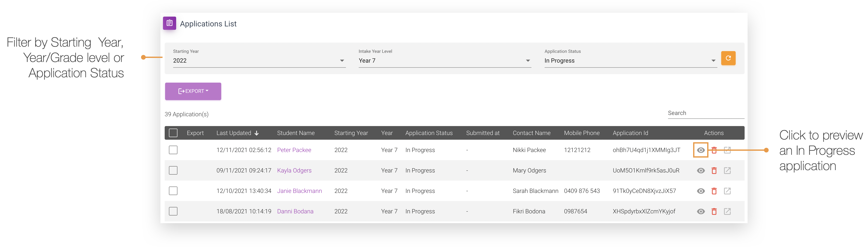This screenshot has width=868, height=247.
Task: Click timestamp 12/11/2021 02:56:12
Action: pos(244,150)
